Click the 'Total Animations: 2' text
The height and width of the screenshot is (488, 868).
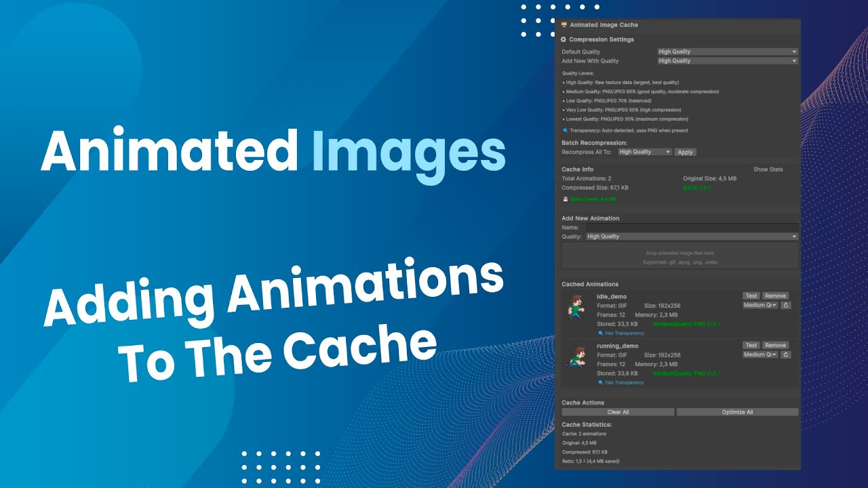[587, 178]
